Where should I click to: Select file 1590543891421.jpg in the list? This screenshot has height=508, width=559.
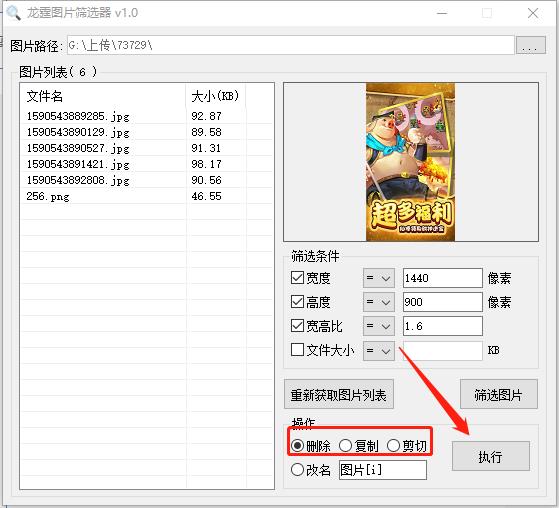tap(78, 164)
